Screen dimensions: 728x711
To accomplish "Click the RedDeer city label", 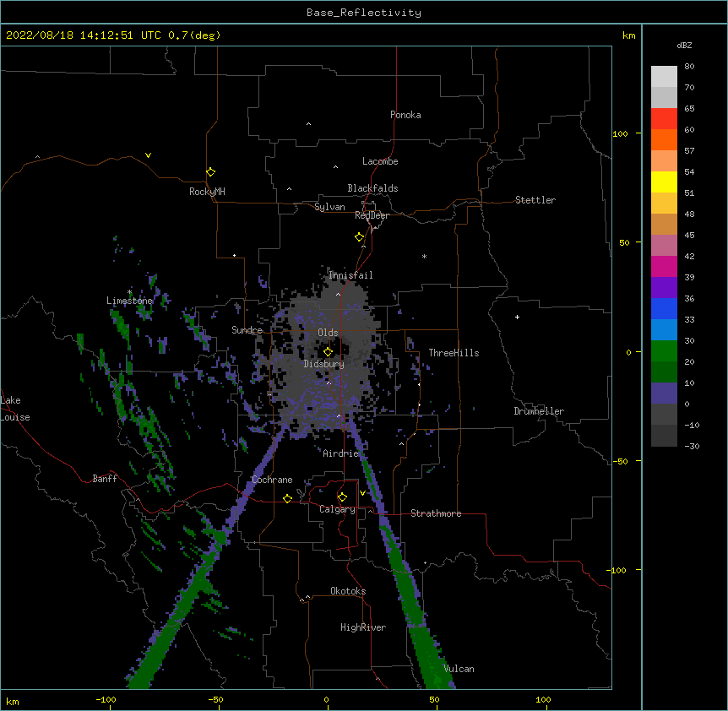I will tap(372, 215).
